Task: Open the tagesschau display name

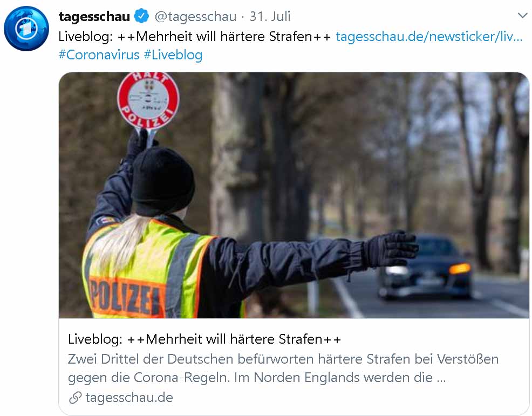Action: (94, 16)
